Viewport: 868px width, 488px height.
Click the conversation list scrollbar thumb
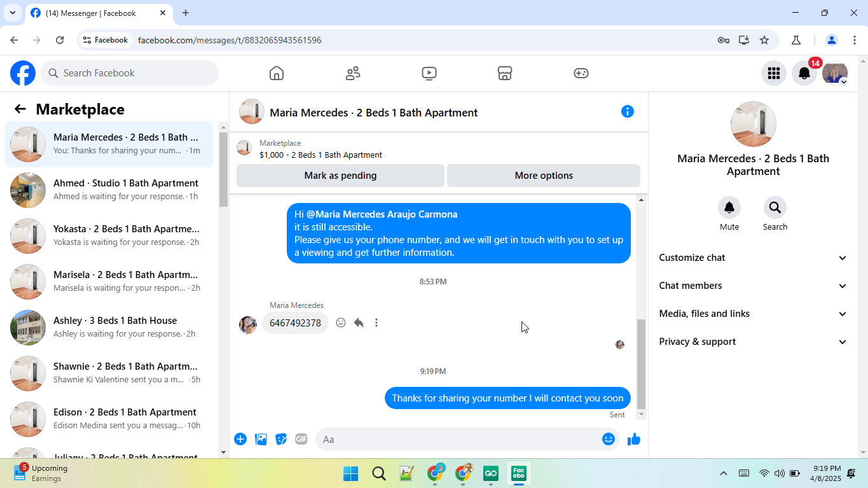click(x=223, y=169)
